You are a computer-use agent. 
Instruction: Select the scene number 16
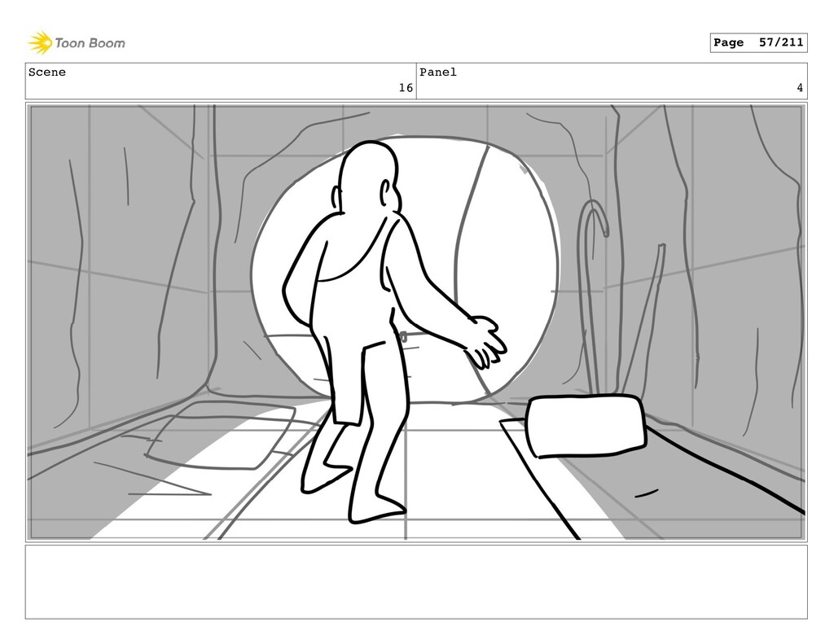pos(406,88)
